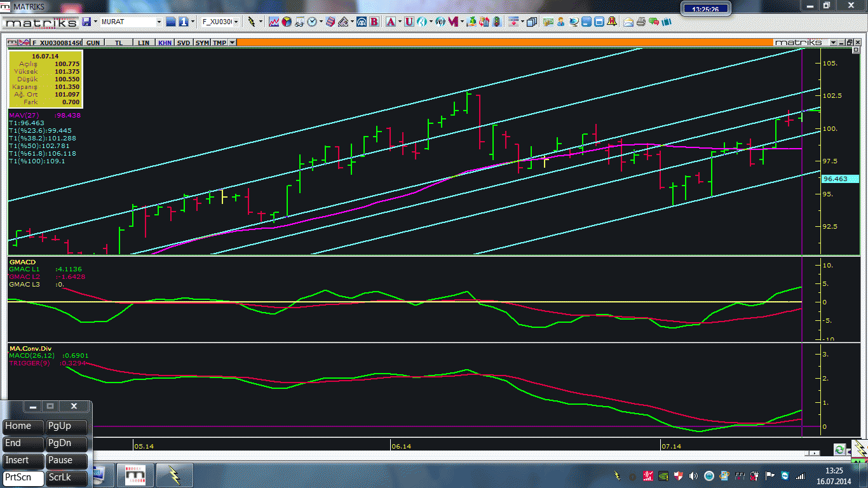Toggle the TL currency button
Screen dimensions: 868x488
click(x=119, y=43)
